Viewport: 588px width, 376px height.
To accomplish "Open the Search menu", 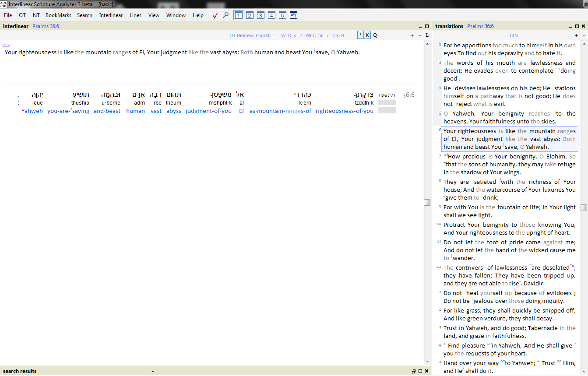I will pyautogui.click(x=85, y=15).
